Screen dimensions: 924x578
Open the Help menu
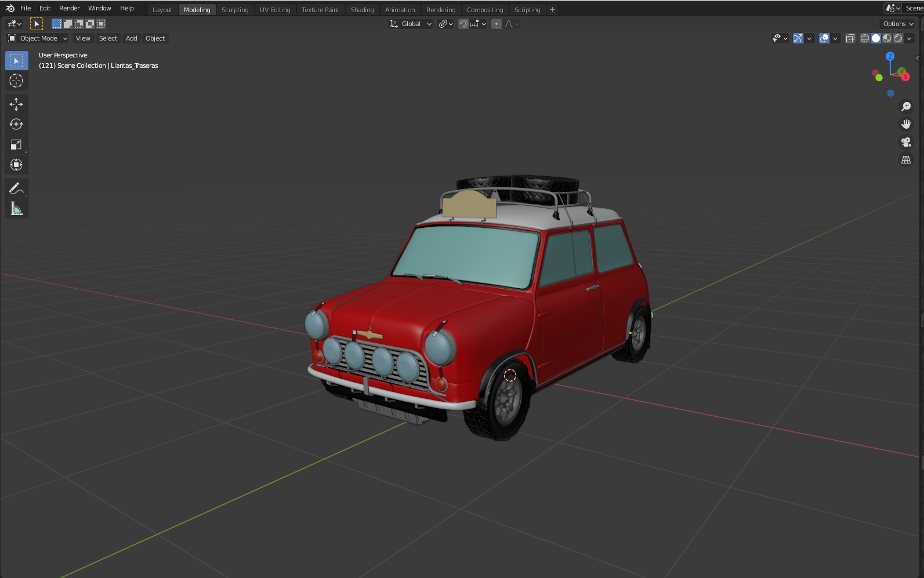tap(126, 8)
